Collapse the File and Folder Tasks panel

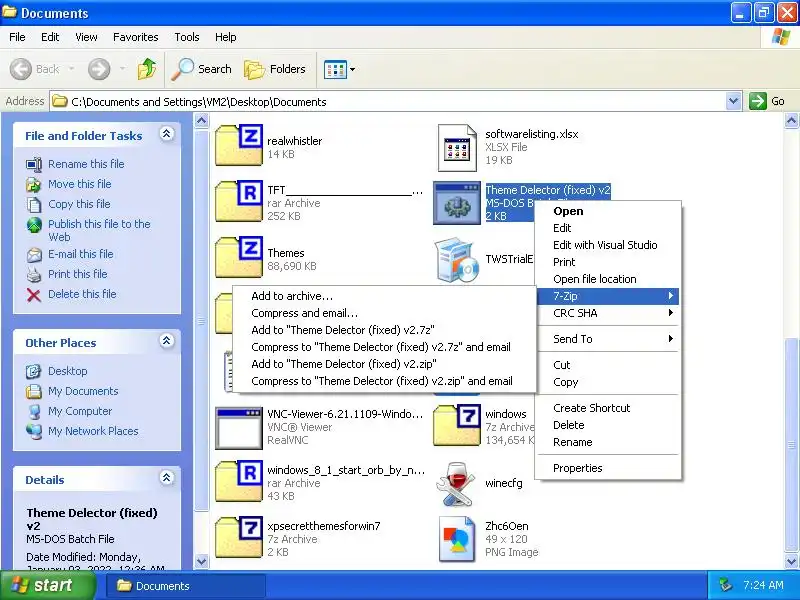click(x=166, y=134)
